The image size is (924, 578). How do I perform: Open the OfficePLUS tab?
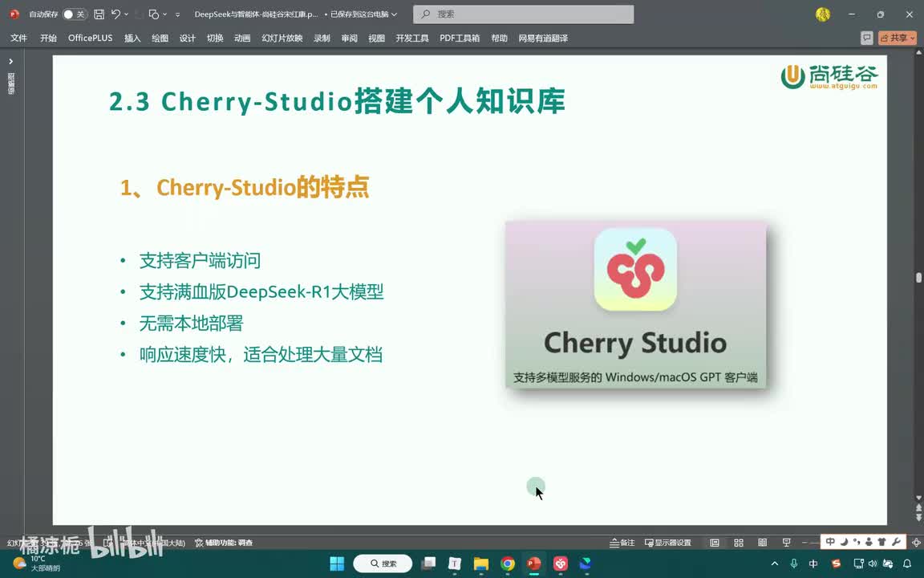coord(90,38)
